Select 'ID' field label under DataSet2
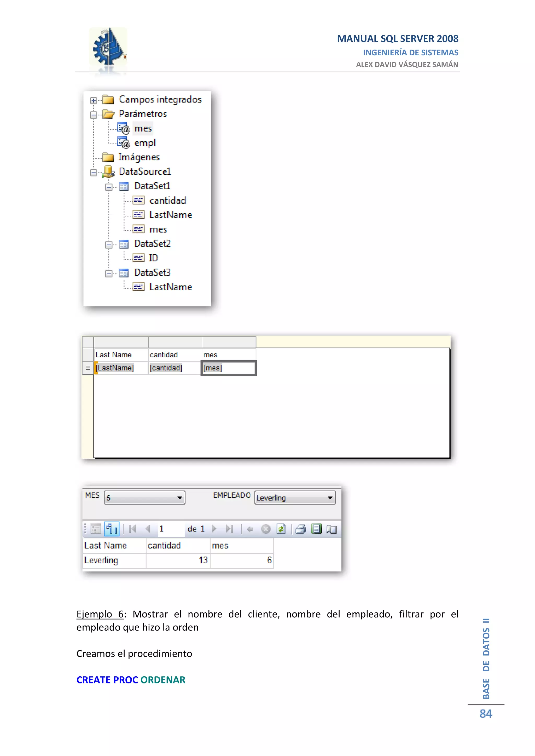The height and width of the screenshot is (756, 535). (154, 258)
